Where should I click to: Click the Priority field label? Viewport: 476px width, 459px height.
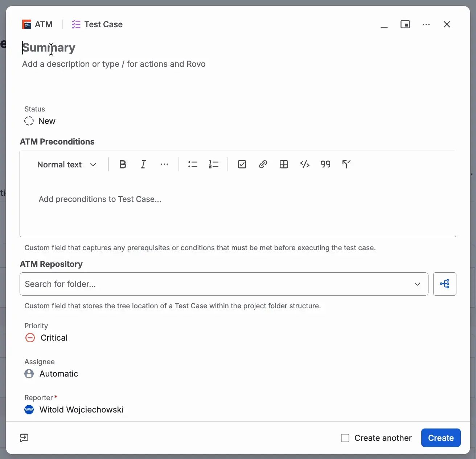pyautogui.click(x=36, y=326)
